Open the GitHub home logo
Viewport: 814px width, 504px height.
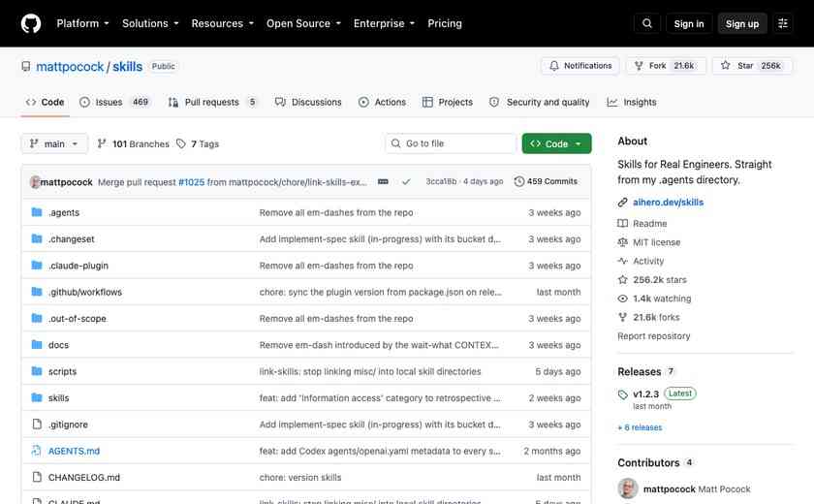tap(31, 23)
